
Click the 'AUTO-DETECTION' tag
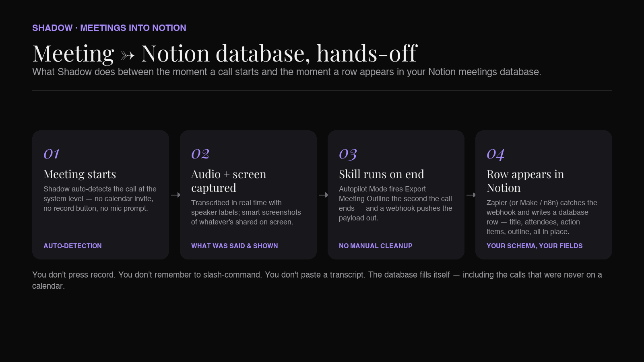(x=72, y=246)
